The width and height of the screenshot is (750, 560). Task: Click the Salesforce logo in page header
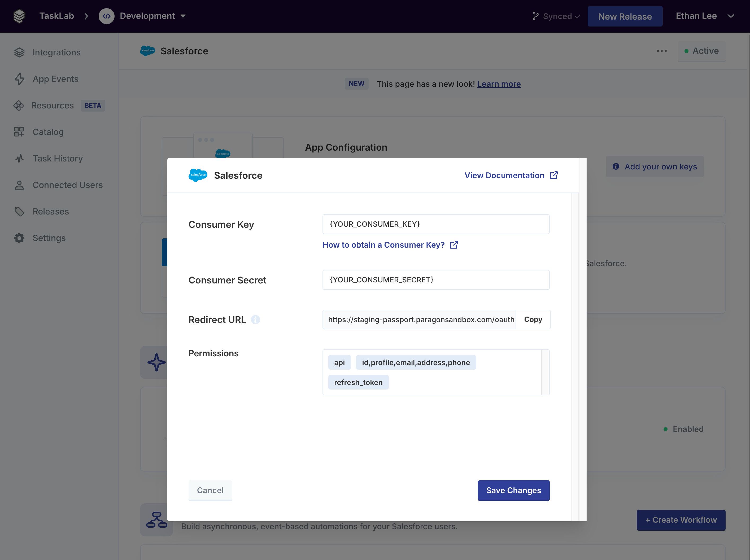click(147, 51)
